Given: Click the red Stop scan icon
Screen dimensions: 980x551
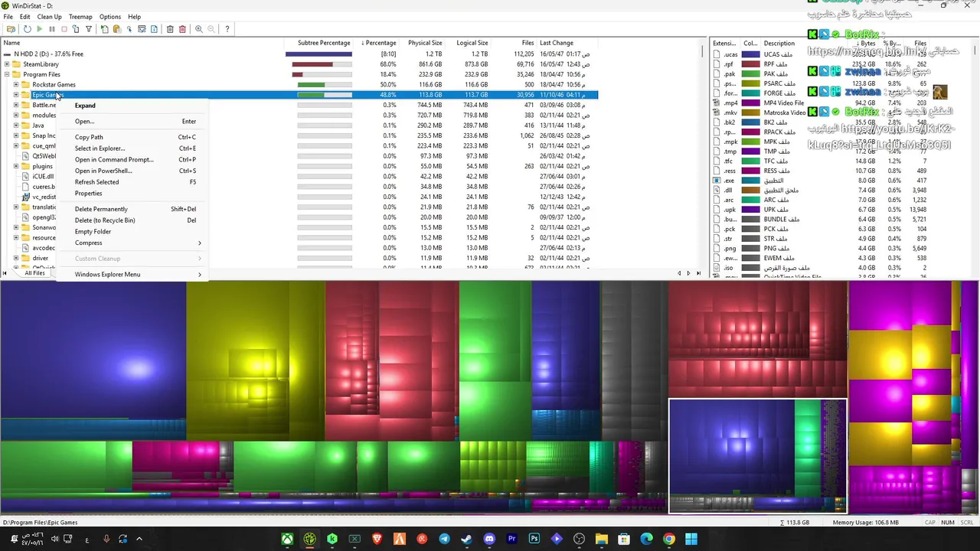Looking at the screenshot, I should tap(64, 29).
